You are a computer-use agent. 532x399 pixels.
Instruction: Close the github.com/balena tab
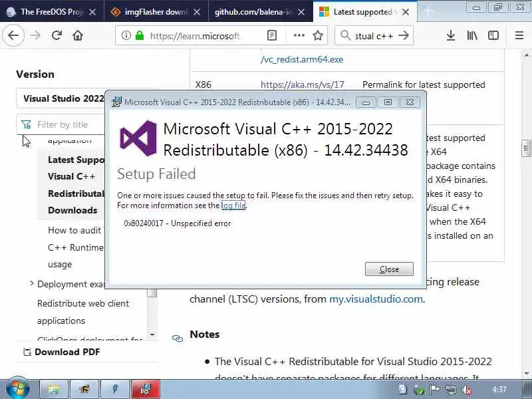tap(301, 12)
